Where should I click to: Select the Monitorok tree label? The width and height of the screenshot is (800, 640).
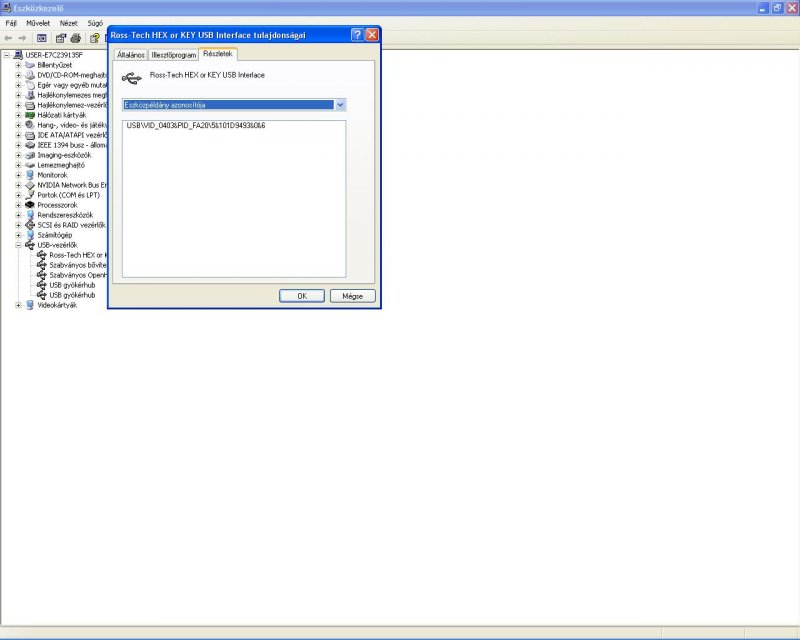(52, 175)
